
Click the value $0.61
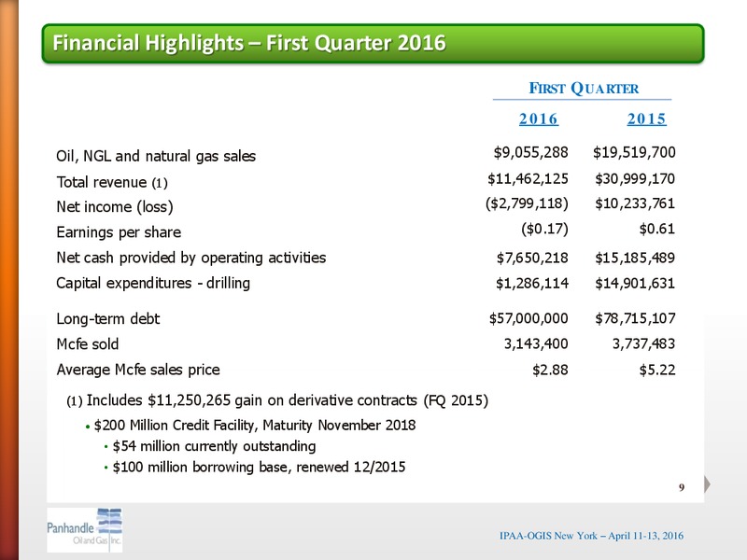click(657, 229)
